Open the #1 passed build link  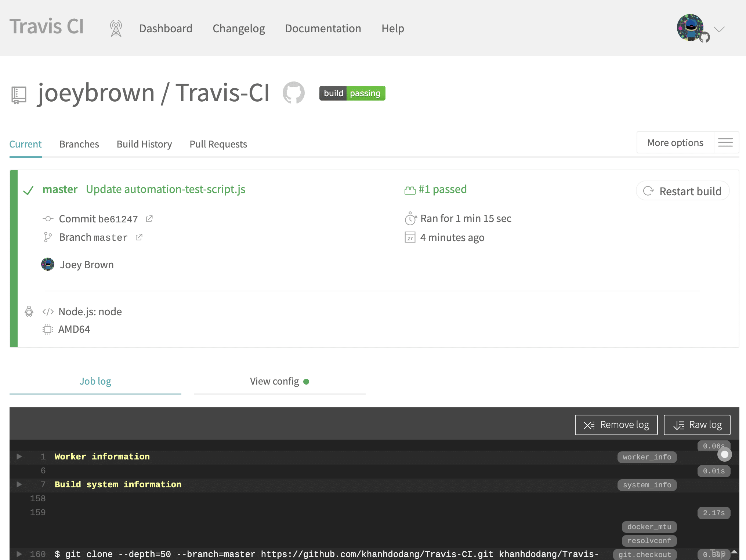coord(443,189)
